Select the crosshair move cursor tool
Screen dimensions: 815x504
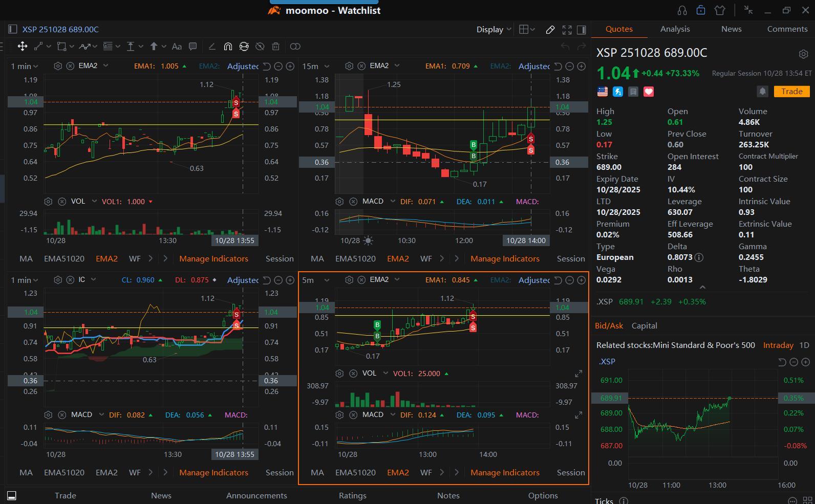(x=23, y=47)
